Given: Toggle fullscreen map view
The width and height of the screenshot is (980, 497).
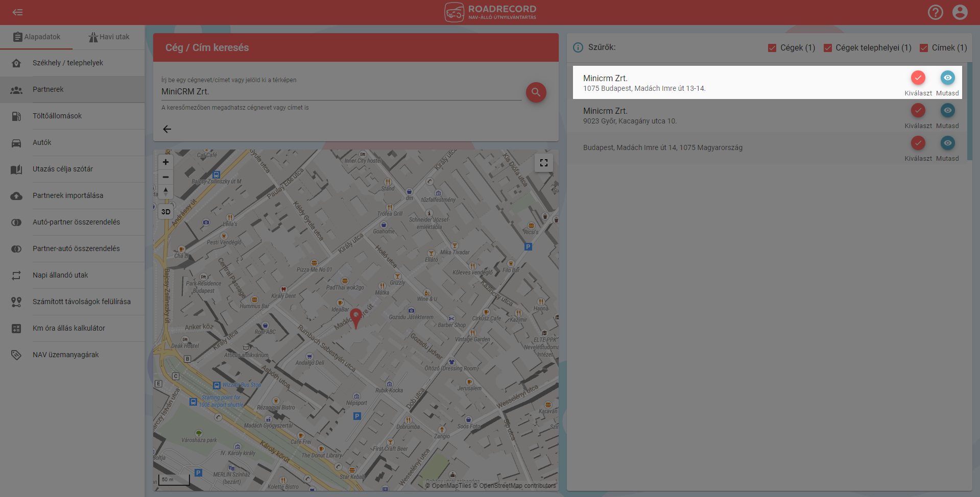Looking at the screenshot, I should click(544, 163).
